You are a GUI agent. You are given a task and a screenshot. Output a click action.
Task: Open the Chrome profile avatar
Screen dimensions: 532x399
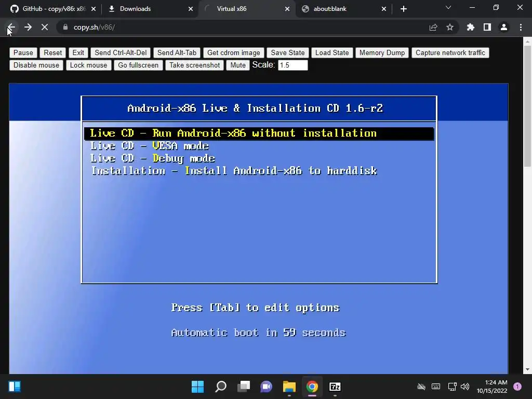click(504, 27)
